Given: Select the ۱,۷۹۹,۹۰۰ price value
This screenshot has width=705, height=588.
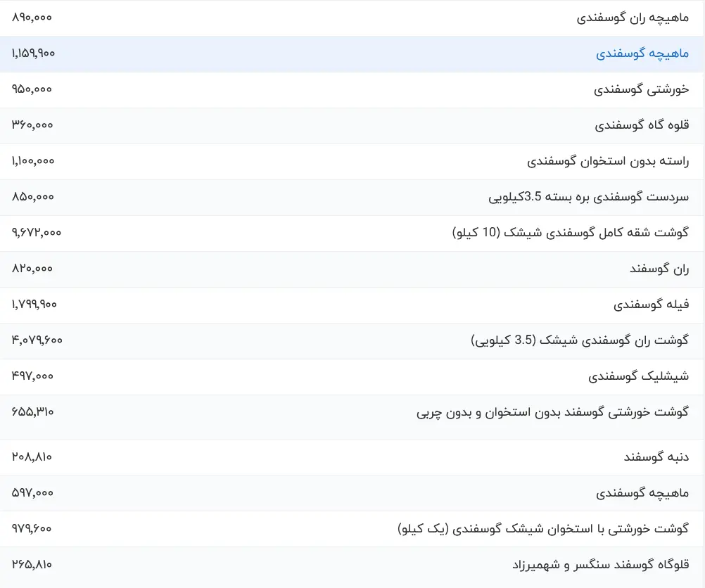Looking at the screenshot, I should click(x=34, y=305).
